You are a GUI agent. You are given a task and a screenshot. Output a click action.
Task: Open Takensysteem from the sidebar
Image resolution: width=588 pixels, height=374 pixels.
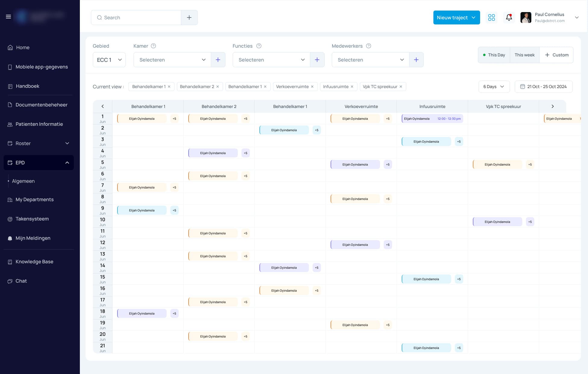pos(32,219)
